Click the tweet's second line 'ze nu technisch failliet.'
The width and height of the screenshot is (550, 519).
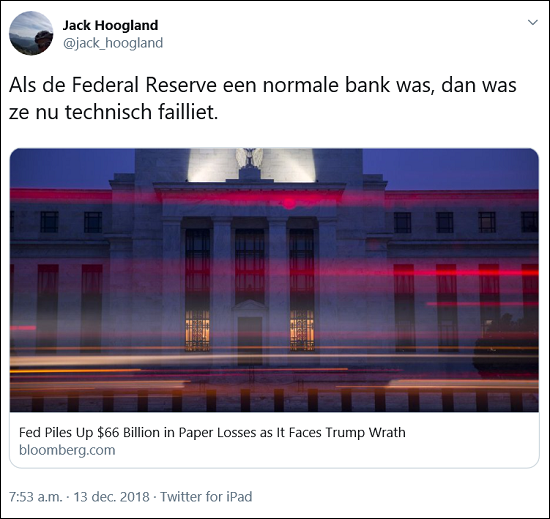(114, 112)
